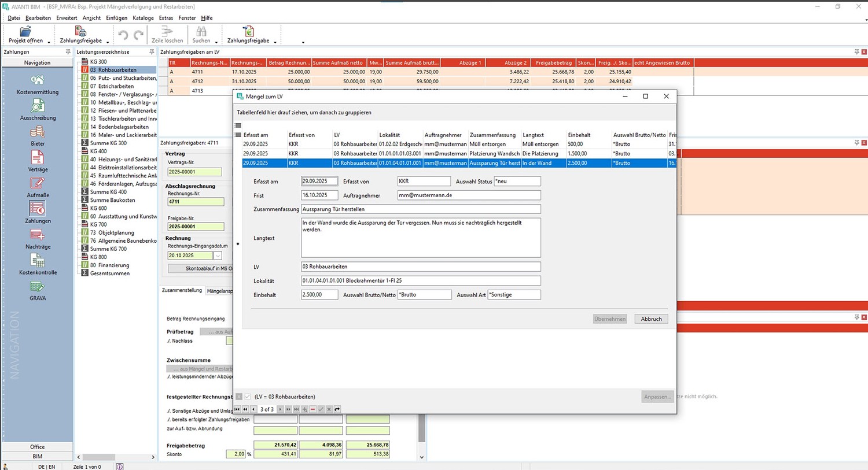Open the Ausschreibung module in the sidebar
This screenshot has width=868, height=470.
(x=38, y=106)
